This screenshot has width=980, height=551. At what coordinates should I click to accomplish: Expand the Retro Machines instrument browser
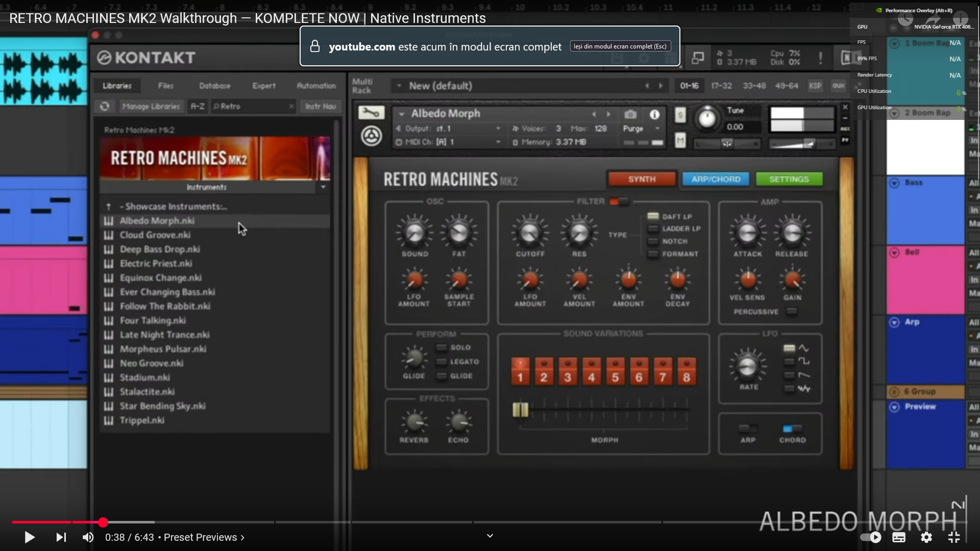coord(323,187)
